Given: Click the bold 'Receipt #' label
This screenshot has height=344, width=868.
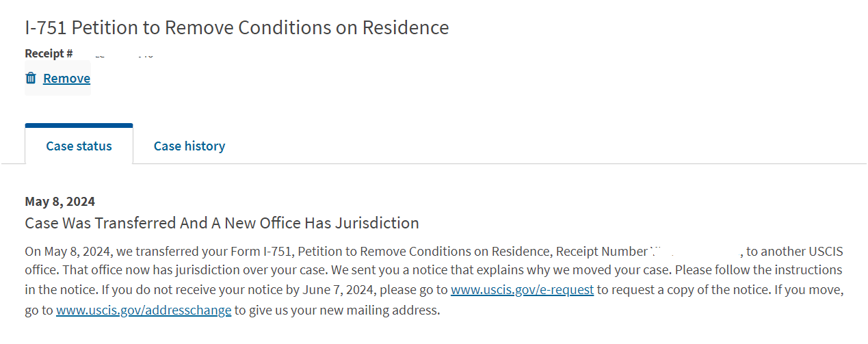Looking at the screenshot, I should pyautogui.click(x=49, y=53).
